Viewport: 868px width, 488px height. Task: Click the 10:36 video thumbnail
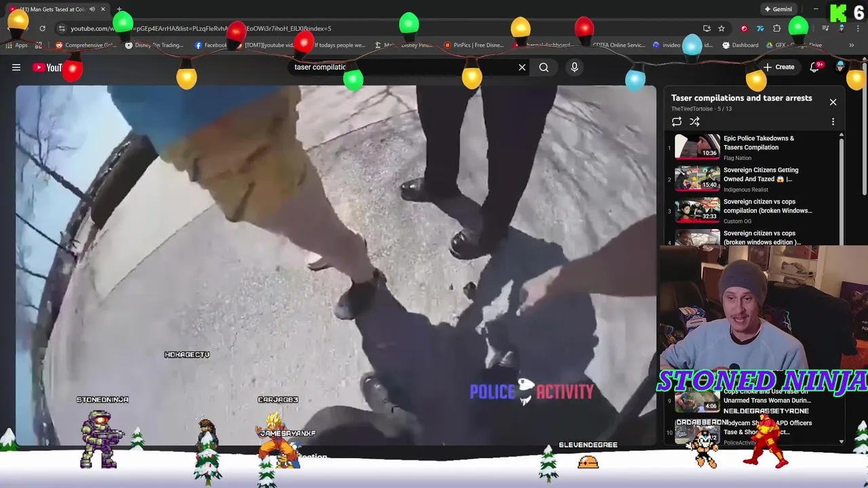697,146
